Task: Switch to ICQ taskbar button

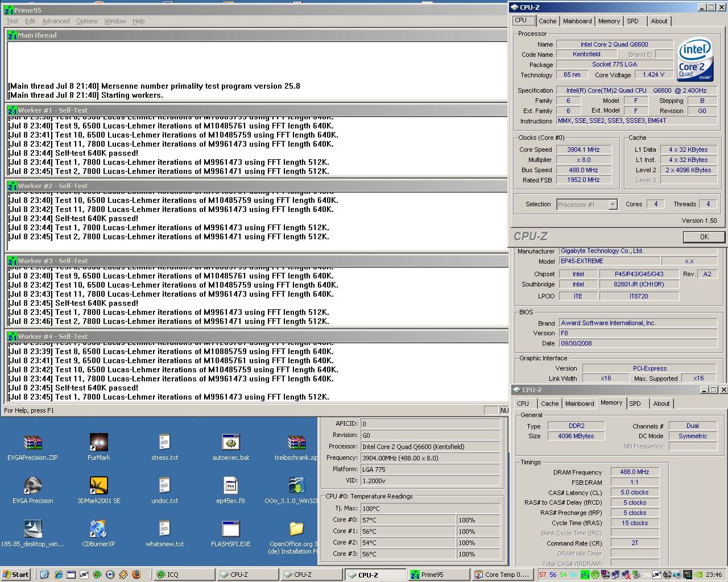Action: [185, 575]
